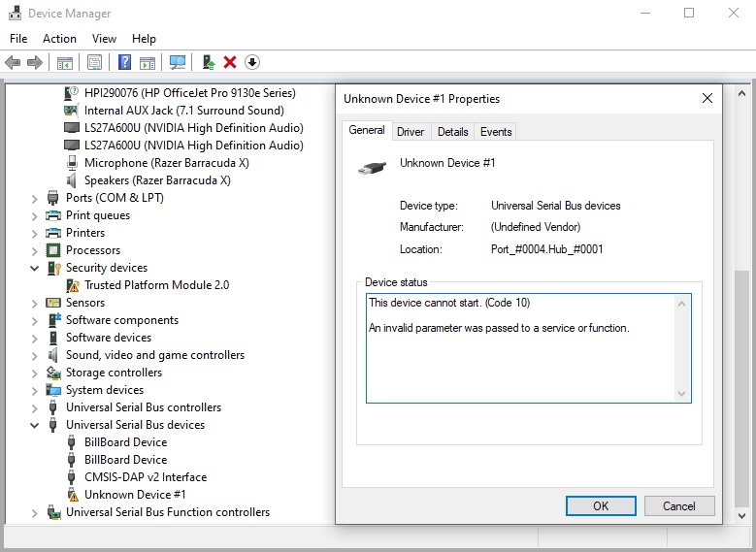Click the Processors category chip icon
Viewport: 756px width, 552px height.
pos(53,250)
